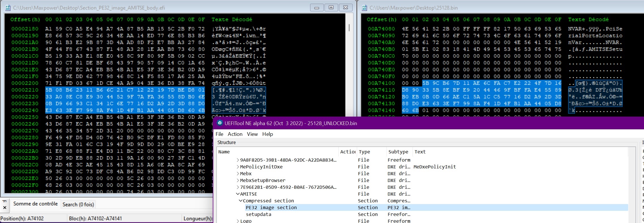644x223 pixels.
Task: Restore the AMITSE_body.efi document window
Action: [x=331, y=8]
